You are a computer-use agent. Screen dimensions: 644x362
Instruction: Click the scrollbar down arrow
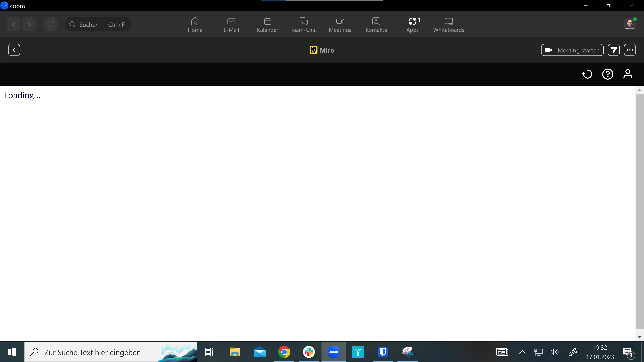click(639, 337)
